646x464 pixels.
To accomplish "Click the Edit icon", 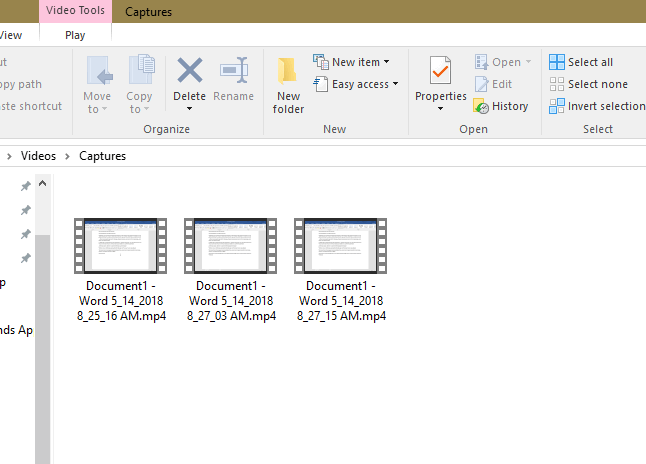I will coord(481,84).
